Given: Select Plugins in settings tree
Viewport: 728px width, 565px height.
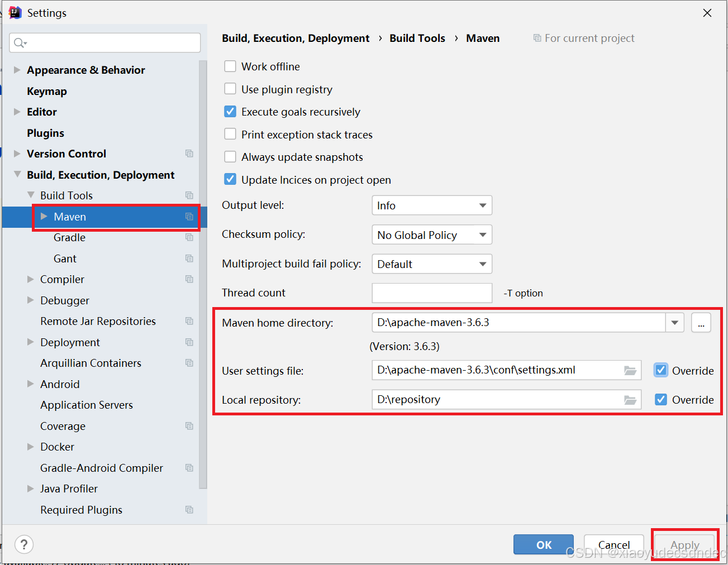Looking at the screenshot, I should pos(45,133).
